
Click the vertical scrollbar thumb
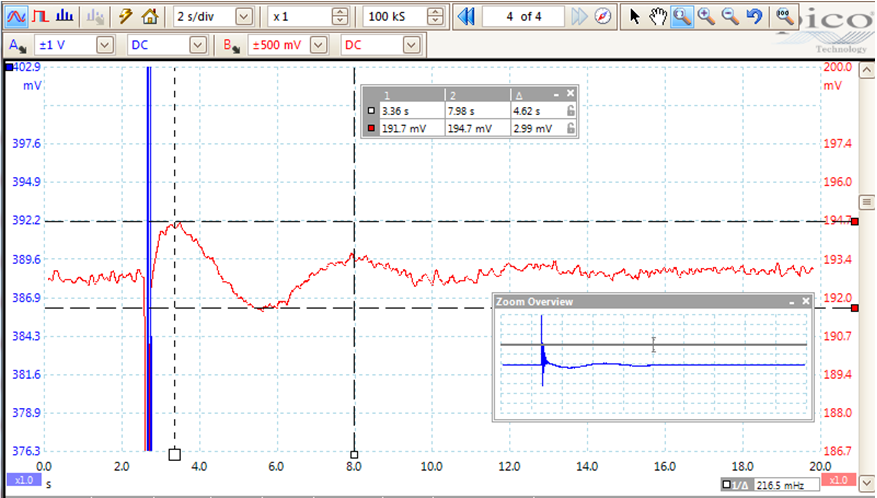[867, 202]
